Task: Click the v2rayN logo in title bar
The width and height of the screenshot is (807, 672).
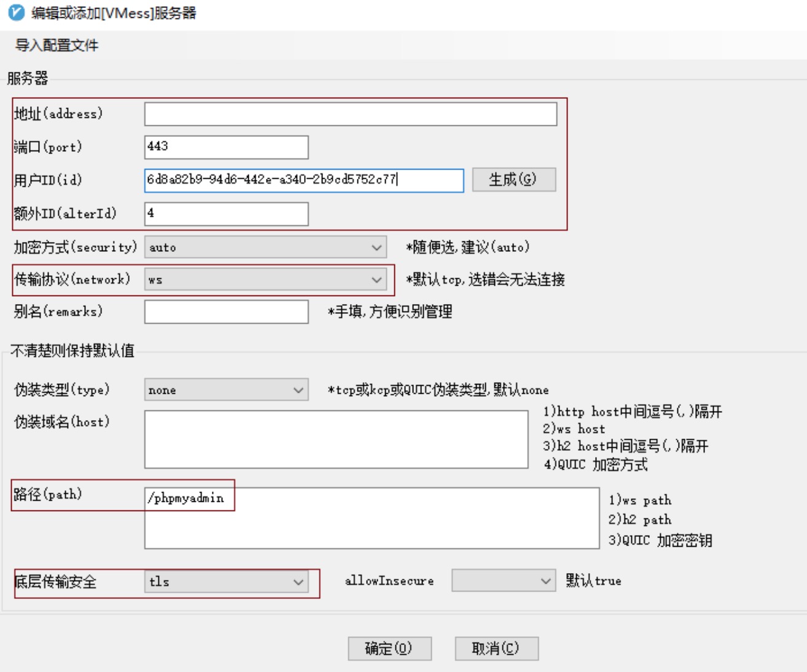Action: point(17,13)
